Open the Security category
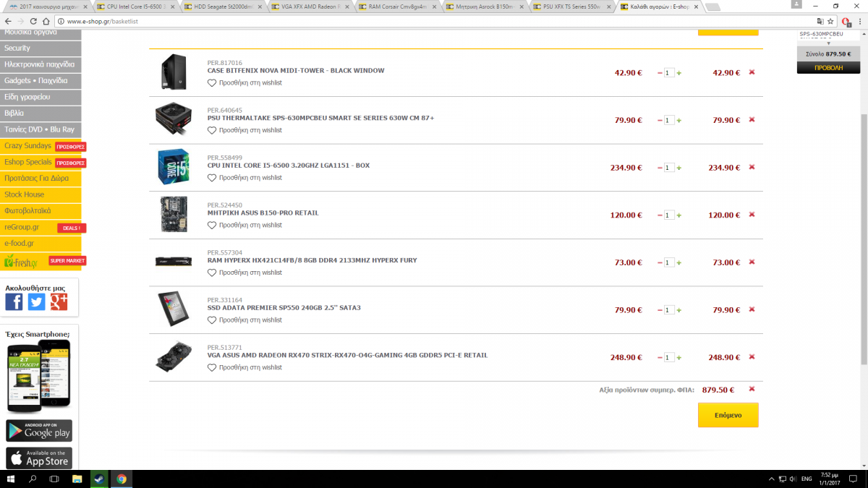Viewport: 868px width, 488px height. click(x=41, y=48)
